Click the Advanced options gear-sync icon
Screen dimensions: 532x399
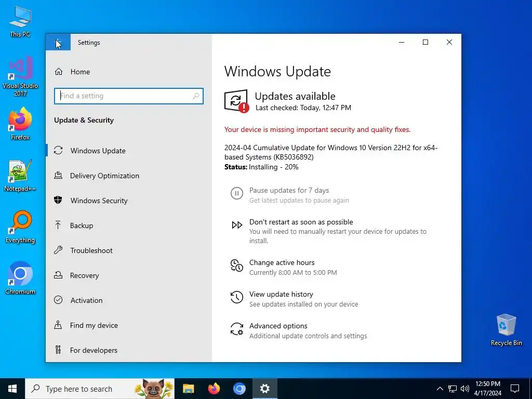pos(237,329)
